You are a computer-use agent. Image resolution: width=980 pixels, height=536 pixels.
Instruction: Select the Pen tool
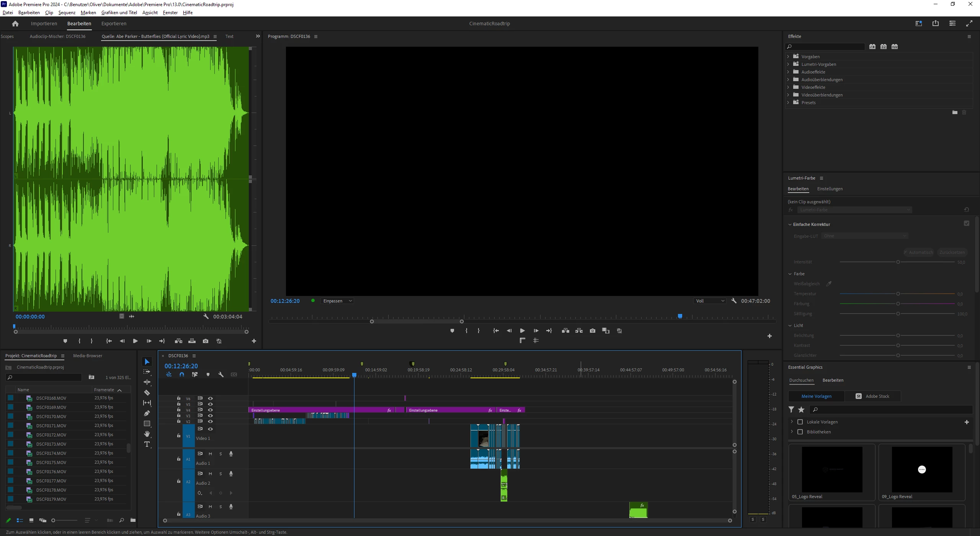pyautogui.click(x=147, y=413)
